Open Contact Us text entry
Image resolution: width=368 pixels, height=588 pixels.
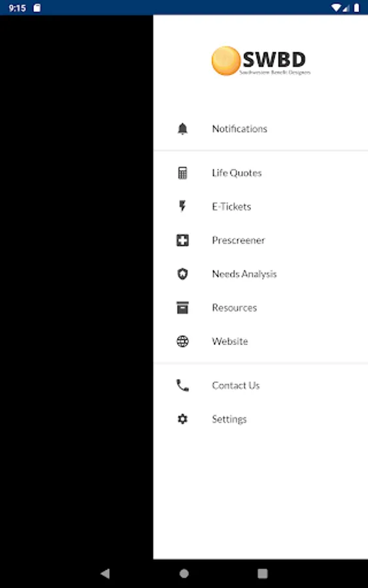coord(235,385)
